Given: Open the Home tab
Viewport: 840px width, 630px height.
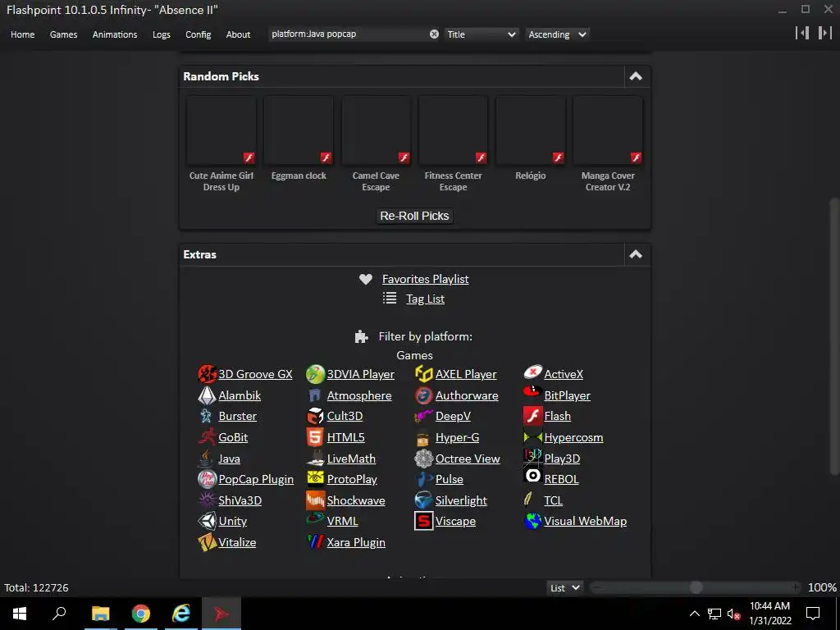Looking at the screenshot, I should [22, 34].
